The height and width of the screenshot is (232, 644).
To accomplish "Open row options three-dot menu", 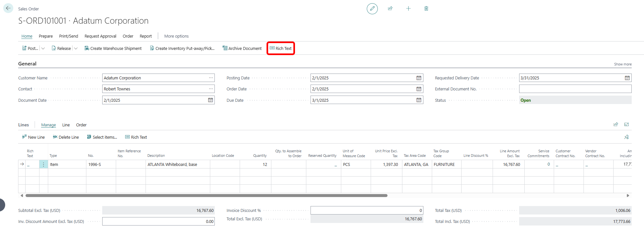I will pyautogui.click(x=43, y=164).
